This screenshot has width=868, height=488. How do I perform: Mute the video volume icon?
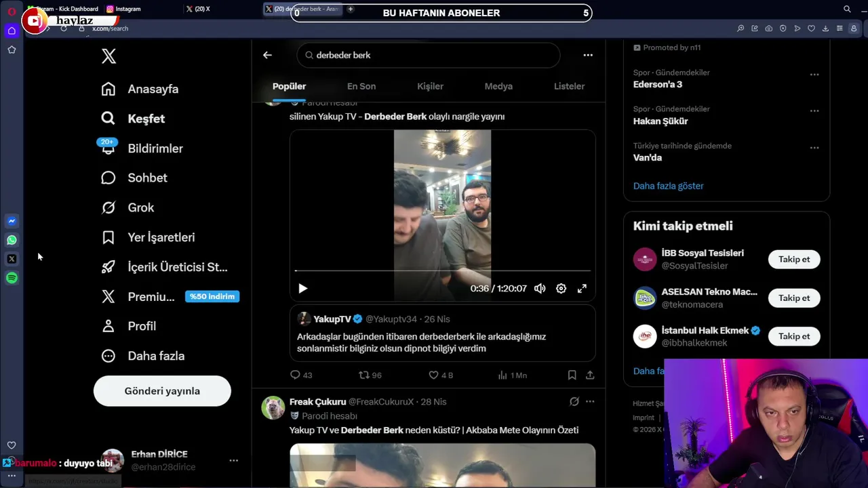point(540,288)
